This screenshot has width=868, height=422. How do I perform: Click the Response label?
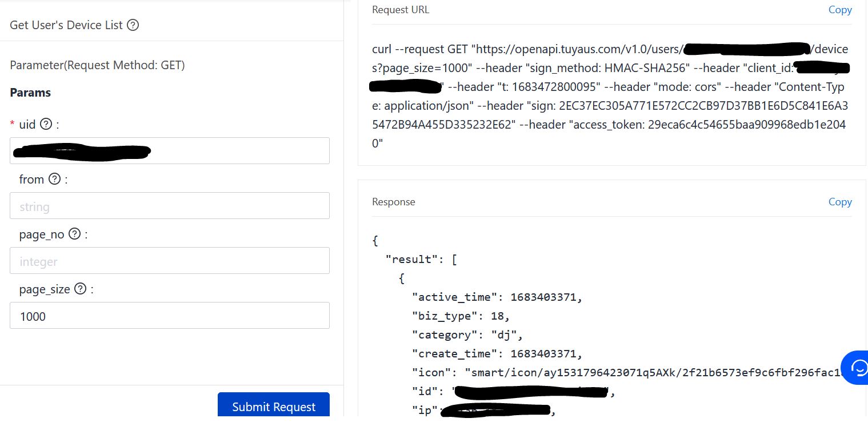394,202
